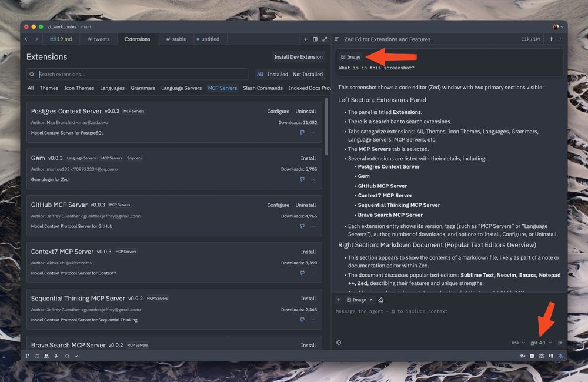Split the editor pane with the split icon
Image resolution: width=588 pixels, height=382 pixels.
click(315, 39)
